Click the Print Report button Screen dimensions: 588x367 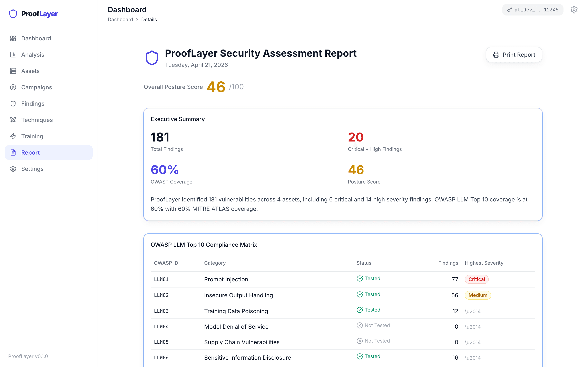tap(514, 55)
